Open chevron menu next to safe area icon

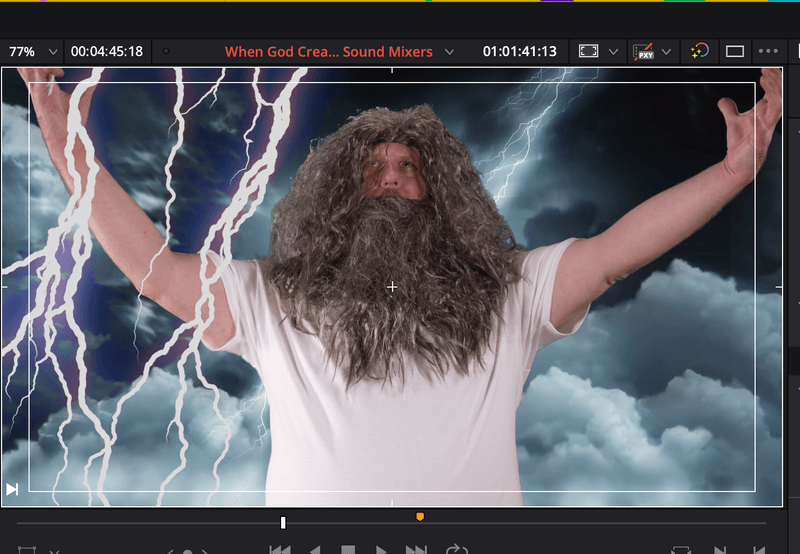point(613,52)
